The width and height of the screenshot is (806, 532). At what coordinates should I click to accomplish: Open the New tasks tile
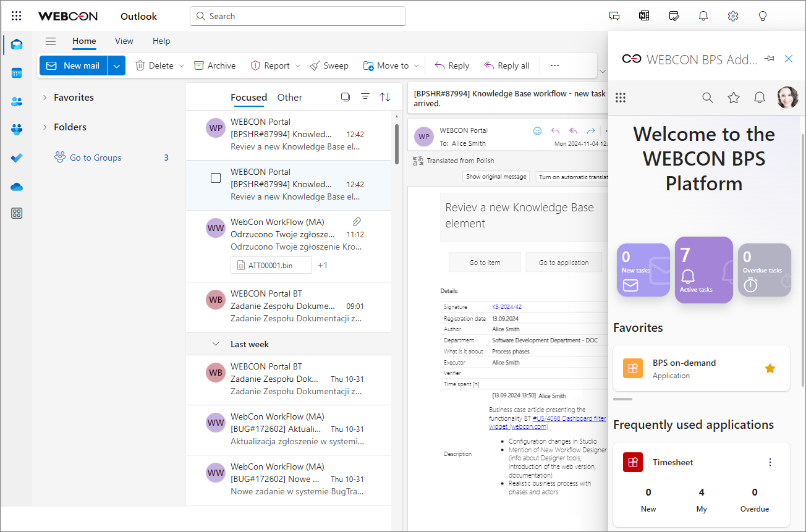[x=643, y=270]
